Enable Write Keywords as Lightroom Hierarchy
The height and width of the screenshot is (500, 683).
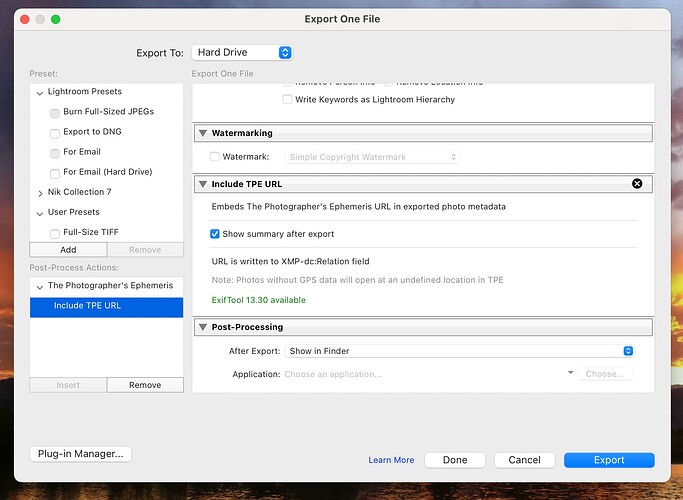pos(287,99)
